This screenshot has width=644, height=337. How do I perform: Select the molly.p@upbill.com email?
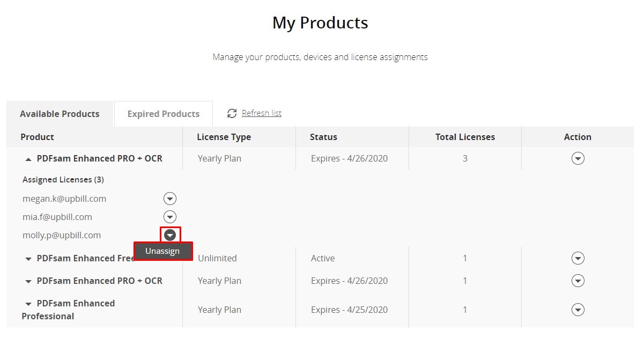tap(62, 235)
